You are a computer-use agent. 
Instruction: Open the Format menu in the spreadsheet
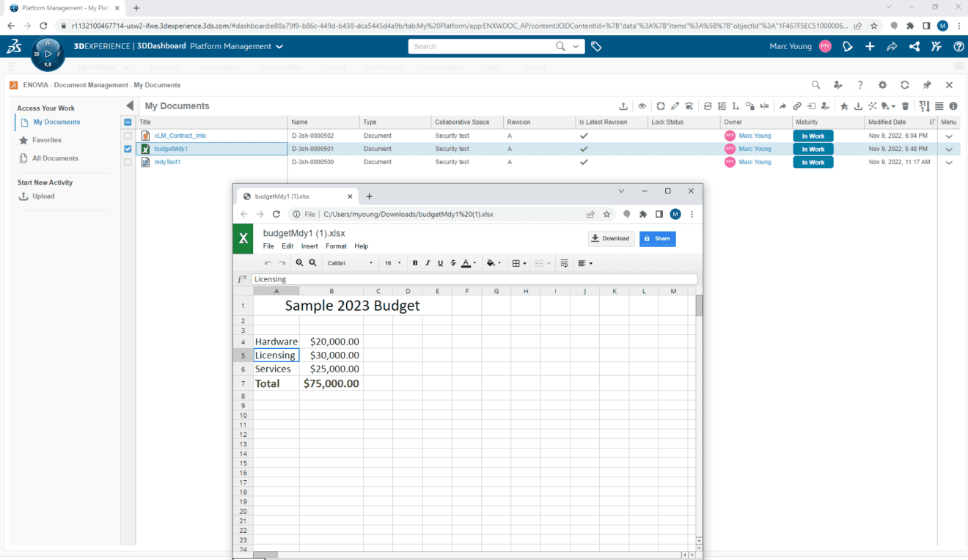[x=336, y=246]
